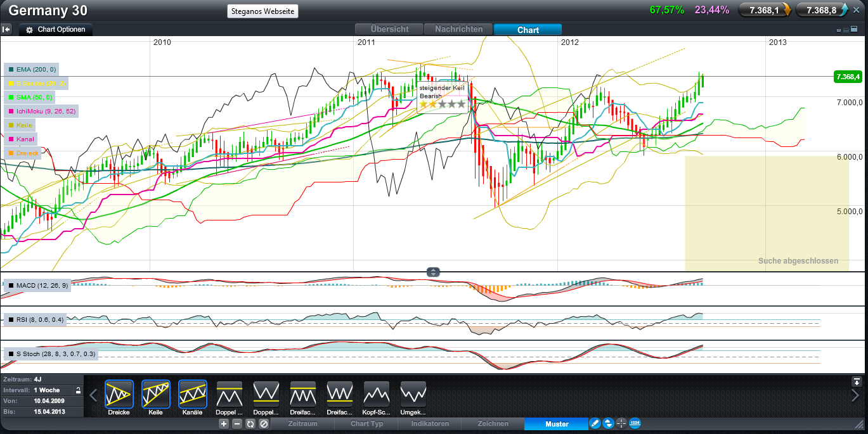Select the Keile wedge pattern icon

(156, 393)
